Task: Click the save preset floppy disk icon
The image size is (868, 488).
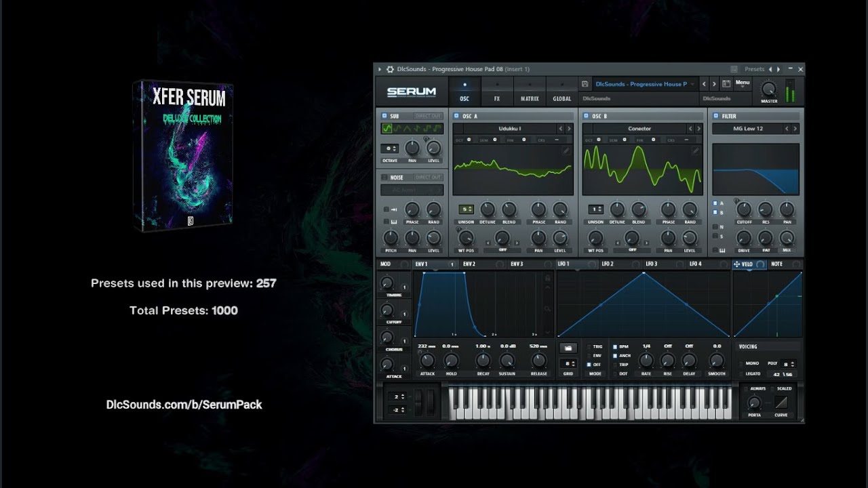Action: 585,84
